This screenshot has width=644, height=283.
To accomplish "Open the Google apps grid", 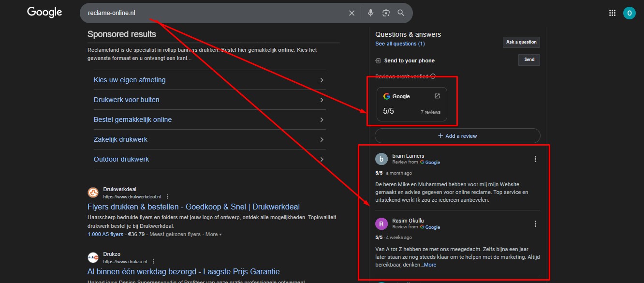I will [612, 13].
